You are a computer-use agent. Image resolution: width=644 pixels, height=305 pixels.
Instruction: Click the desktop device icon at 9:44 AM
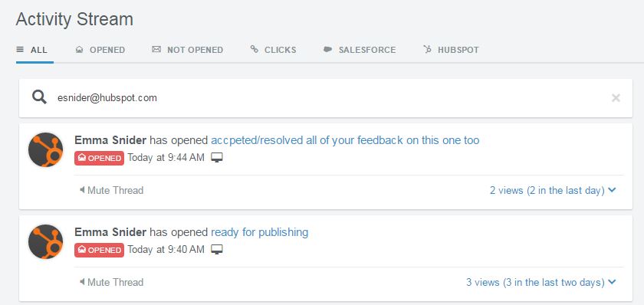pyautogui.click(x=217, y=158)
